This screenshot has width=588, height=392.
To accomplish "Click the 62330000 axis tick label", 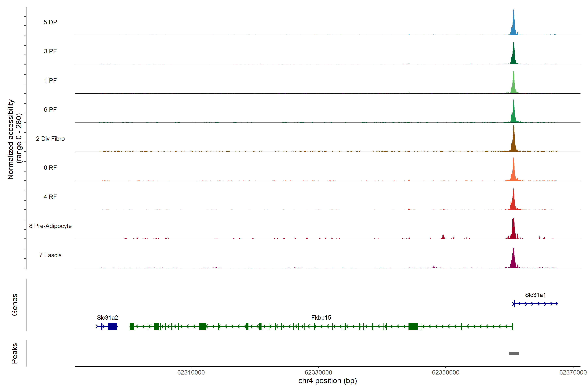I will click(x=318, y=373).
